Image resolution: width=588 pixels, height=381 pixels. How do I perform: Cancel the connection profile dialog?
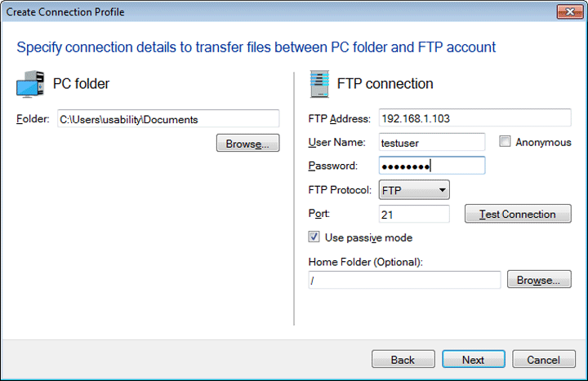[543, 359]
